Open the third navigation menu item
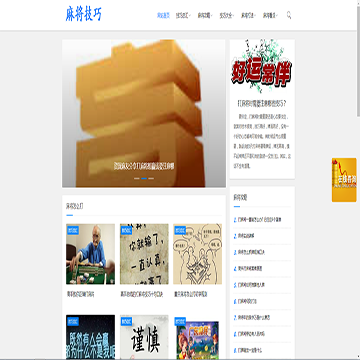This screenshot has height=360, width=360. point(204,15)
